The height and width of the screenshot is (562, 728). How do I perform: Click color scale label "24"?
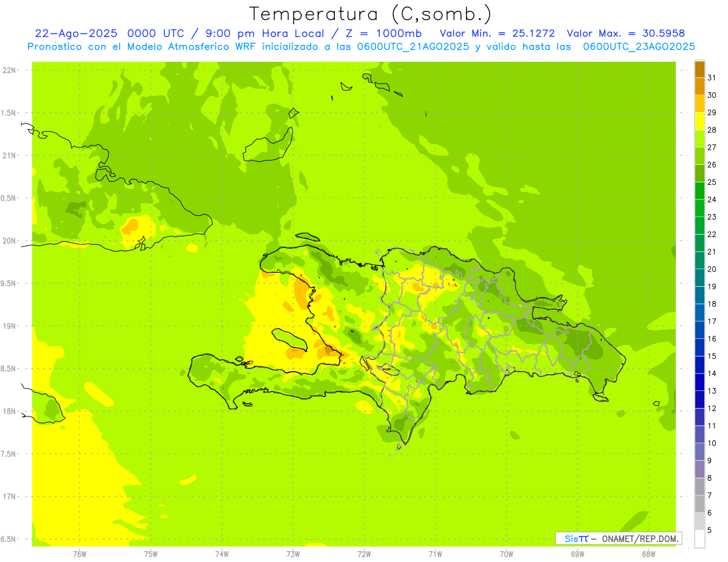tap(712, 199)
